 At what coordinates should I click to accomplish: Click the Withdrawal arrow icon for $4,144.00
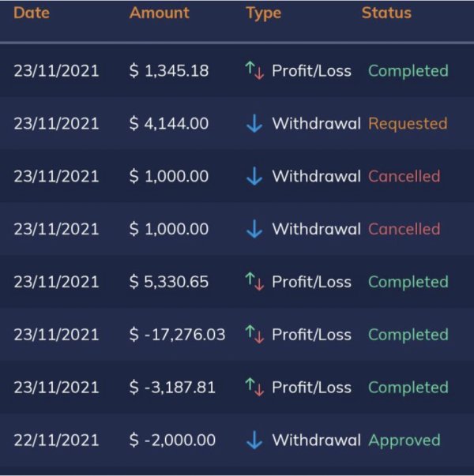(254, 124)
